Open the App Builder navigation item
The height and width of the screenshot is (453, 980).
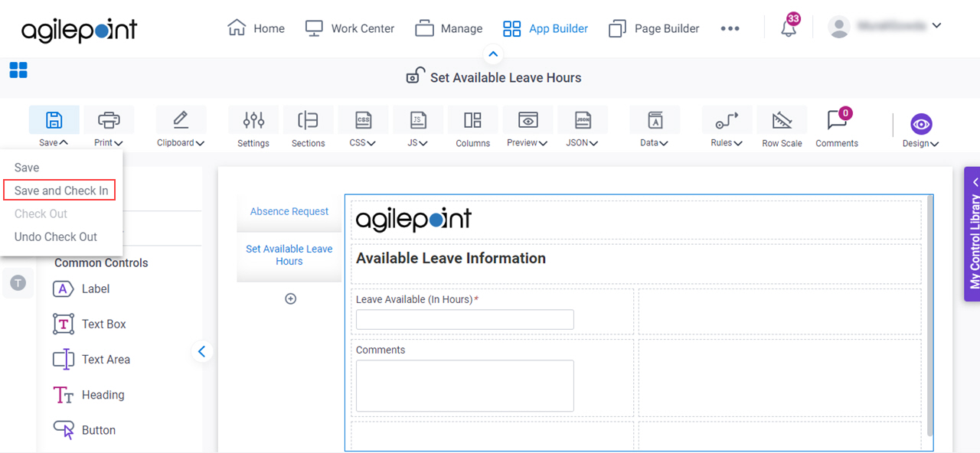[545, 28]
